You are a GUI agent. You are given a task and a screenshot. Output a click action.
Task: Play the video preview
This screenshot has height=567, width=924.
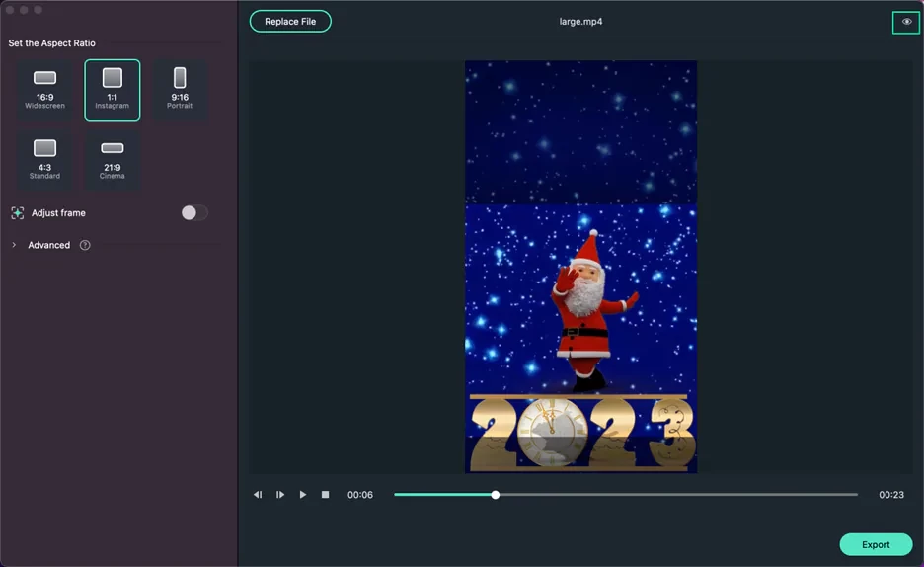[x=303, y=495]
